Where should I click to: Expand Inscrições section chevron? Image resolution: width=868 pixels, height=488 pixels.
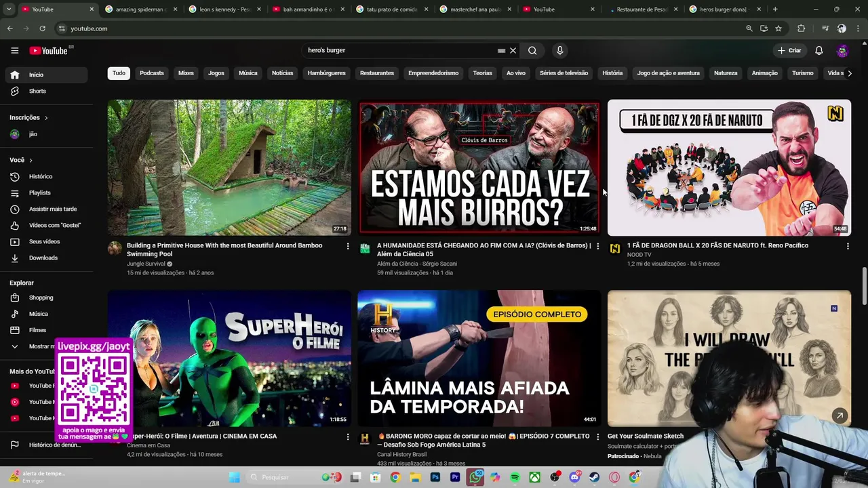click(x=46, y=118)
